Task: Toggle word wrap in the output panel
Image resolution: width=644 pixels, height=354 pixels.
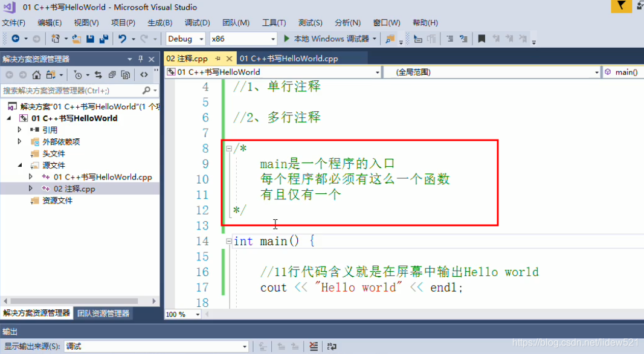Action: [332, 346]
